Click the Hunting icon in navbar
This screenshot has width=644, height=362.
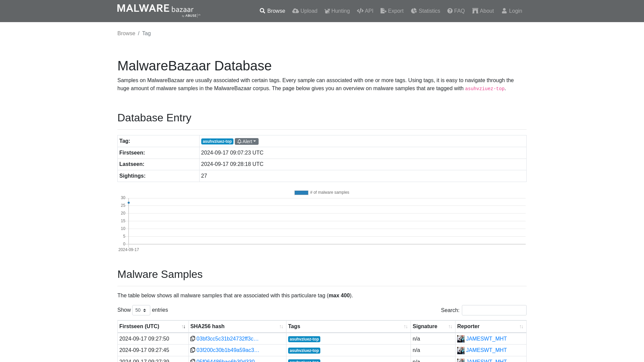coord(327,11)
